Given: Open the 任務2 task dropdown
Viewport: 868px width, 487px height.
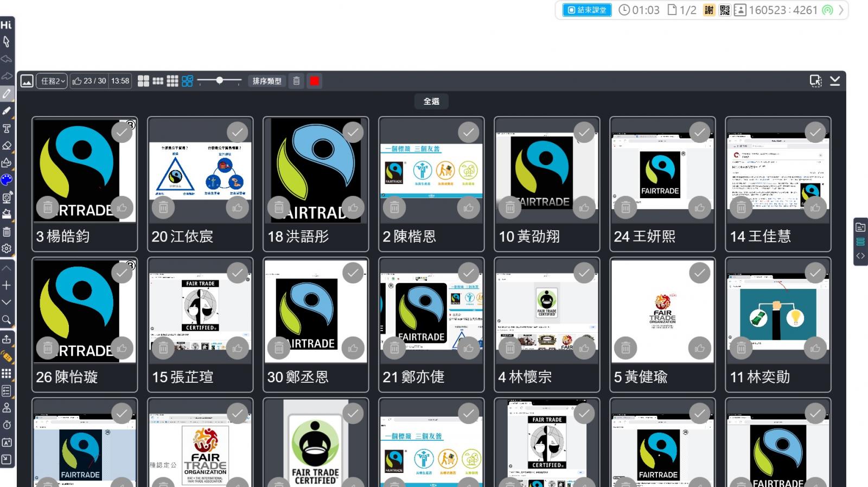Looking at the screenshot, I should coord(52,81).
